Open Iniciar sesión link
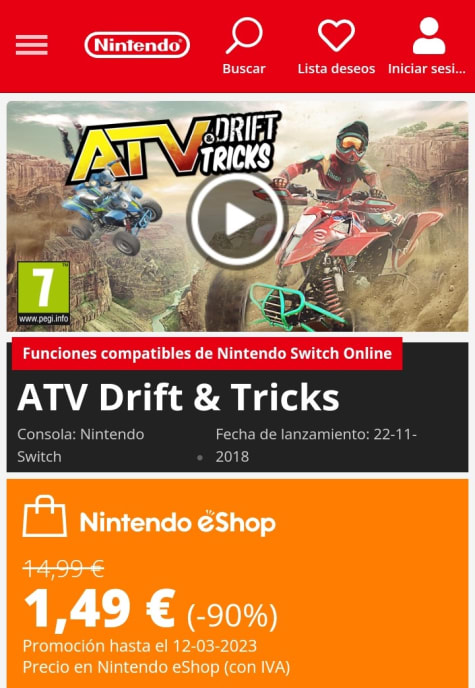The width and height of the screenshot is (475, 688). coord(427,69)
